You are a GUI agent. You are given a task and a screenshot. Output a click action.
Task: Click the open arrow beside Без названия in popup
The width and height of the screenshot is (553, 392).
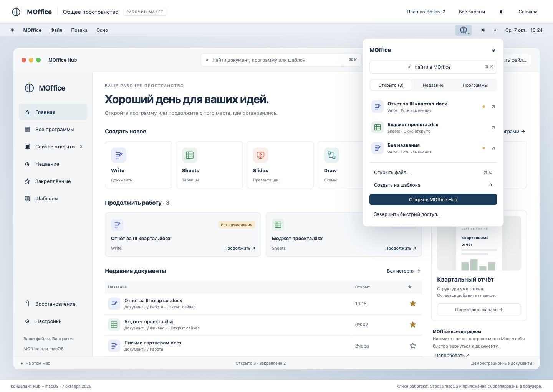tap(493, 148)
